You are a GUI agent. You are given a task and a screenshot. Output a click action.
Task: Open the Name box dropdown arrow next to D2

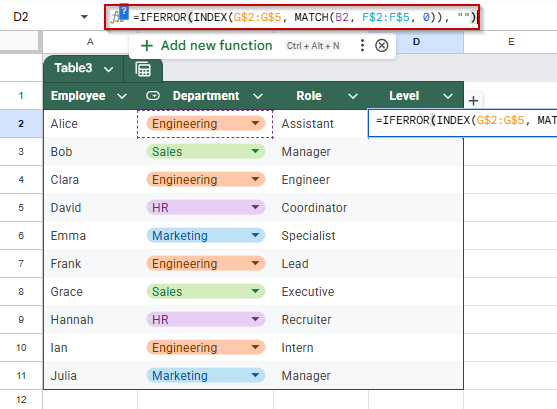[x=84, y=17]
